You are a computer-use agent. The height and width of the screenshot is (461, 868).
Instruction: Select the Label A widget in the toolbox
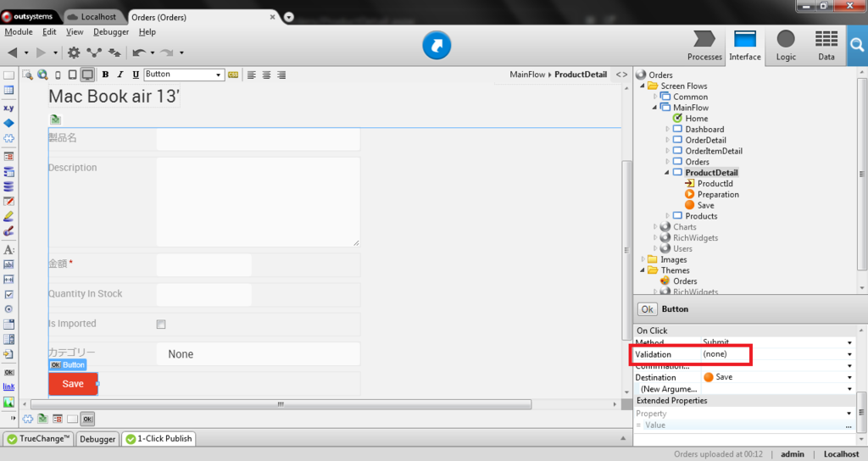(8, 250)
